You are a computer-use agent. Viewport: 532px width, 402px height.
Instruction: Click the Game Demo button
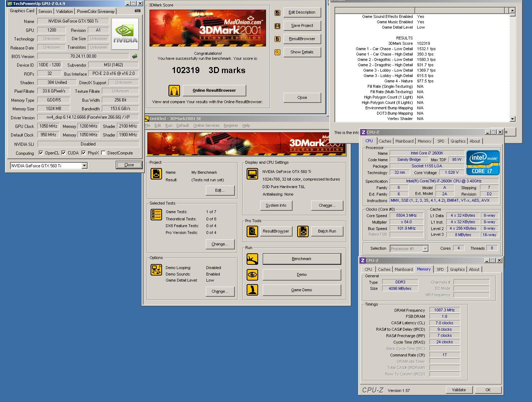(x=301, y=290)
